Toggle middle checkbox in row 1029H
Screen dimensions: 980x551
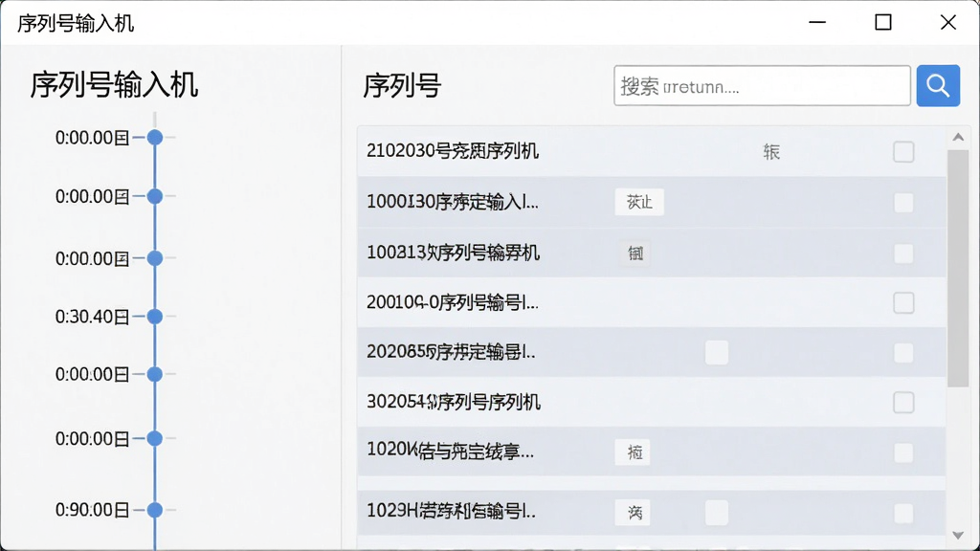click(x=716, y=513)
